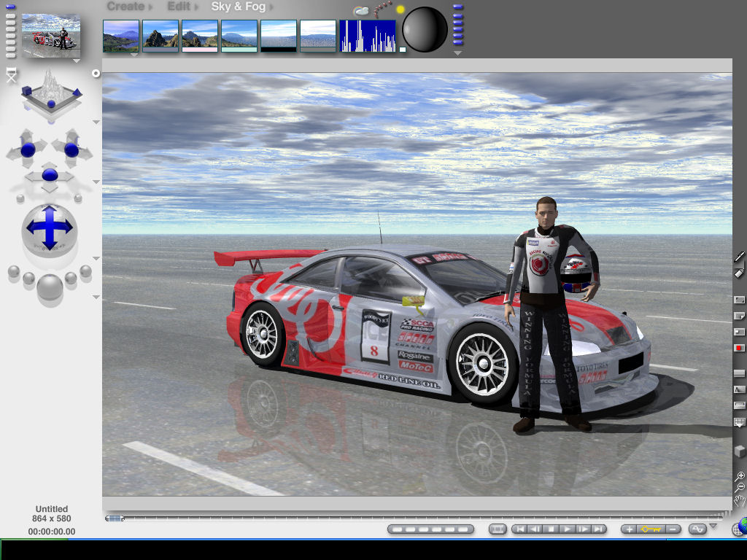Select the bottom blue sky memory dot
Image resolution: width=747 pixels, height=560 pixels.
[458, 43]
